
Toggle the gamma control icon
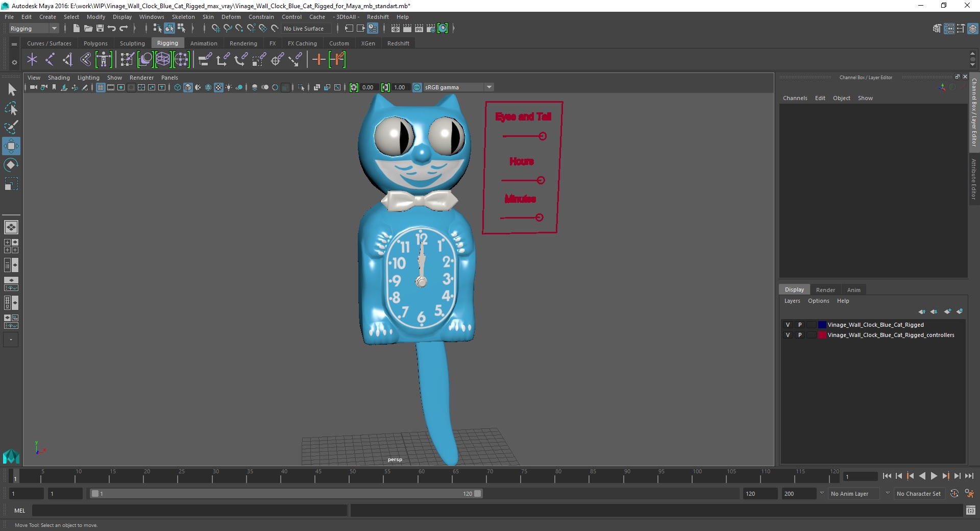pos(385,87)
